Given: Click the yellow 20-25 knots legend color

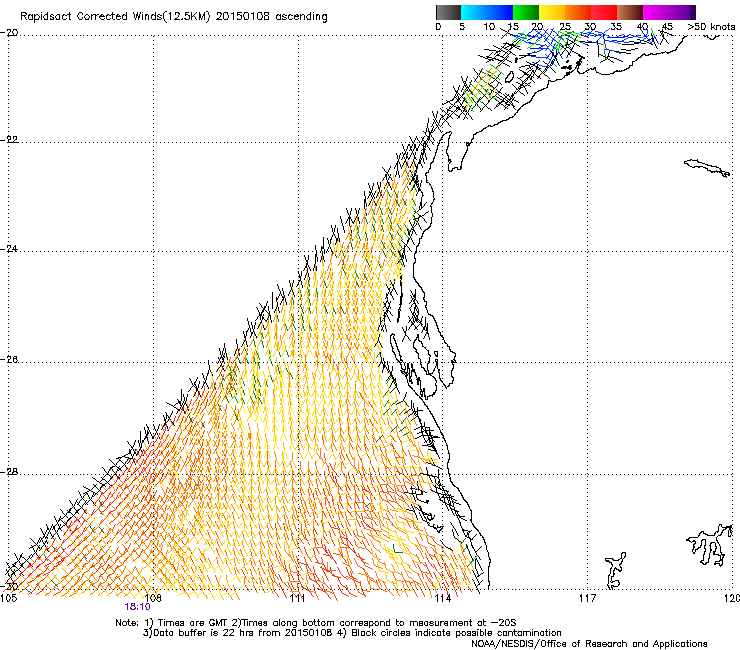Looking at the screenshot, I should click(x=552, y=12).
